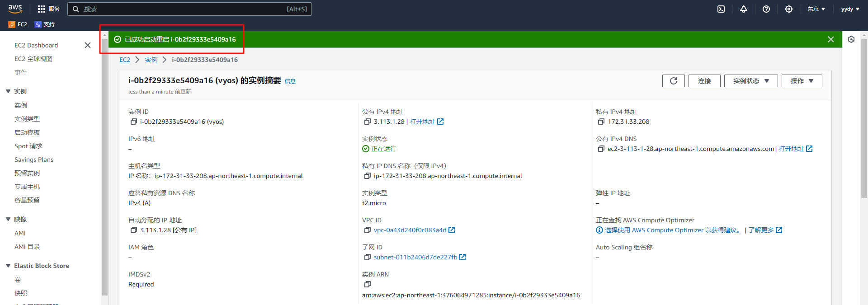This screenshot has width=868, height=305.
Task: Open 实例类型 in the sidebar
Action: (27, 119)
